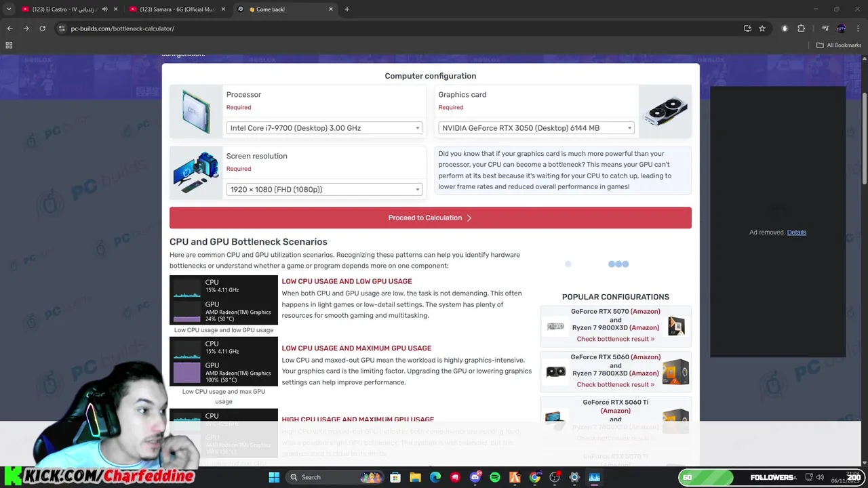
Task: Click the site information icon in address bar
Action: point(62,28)
